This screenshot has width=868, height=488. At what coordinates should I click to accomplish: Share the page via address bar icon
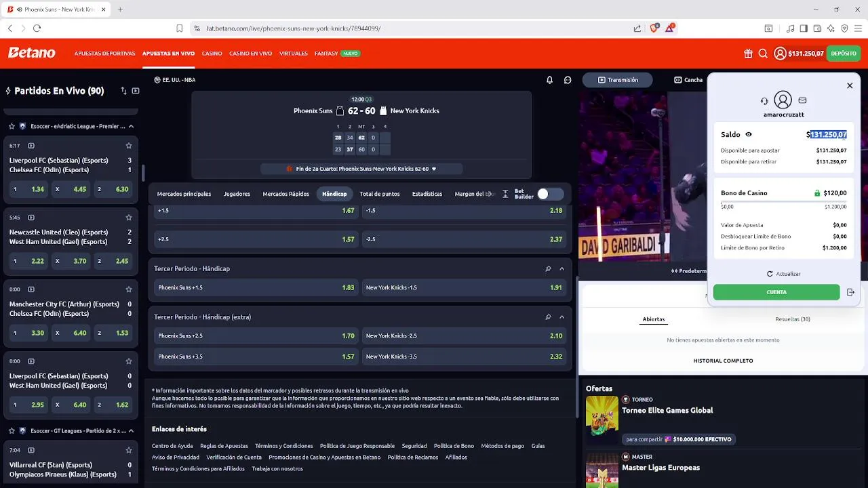pyautogui.click(x=637, y=28)
